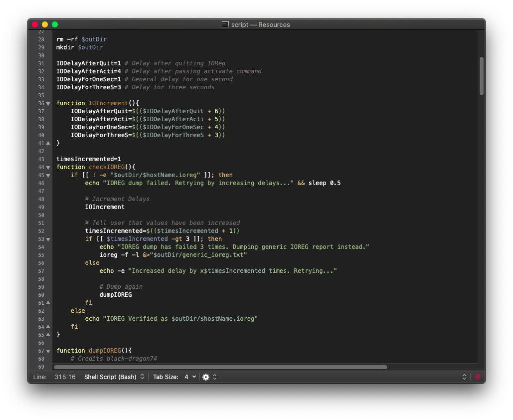Open the Tab Size dropdown
Screen dimensions: 513x420
190,377
